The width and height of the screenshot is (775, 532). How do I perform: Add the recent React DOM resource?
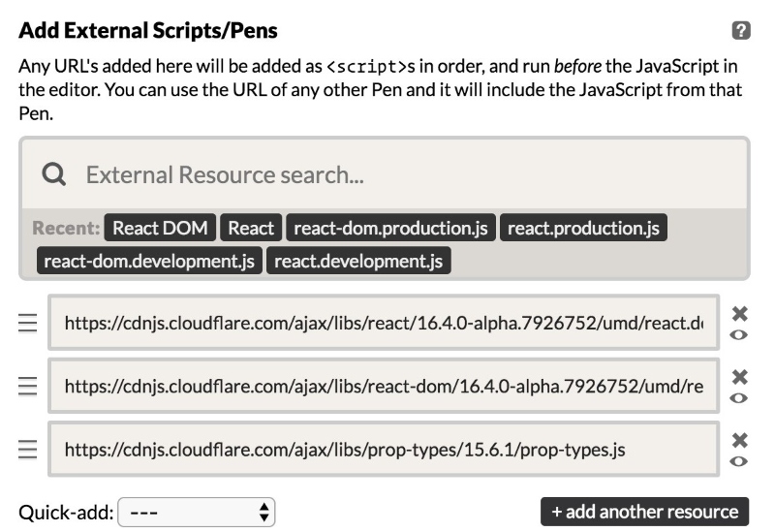(x=160, y=228)
